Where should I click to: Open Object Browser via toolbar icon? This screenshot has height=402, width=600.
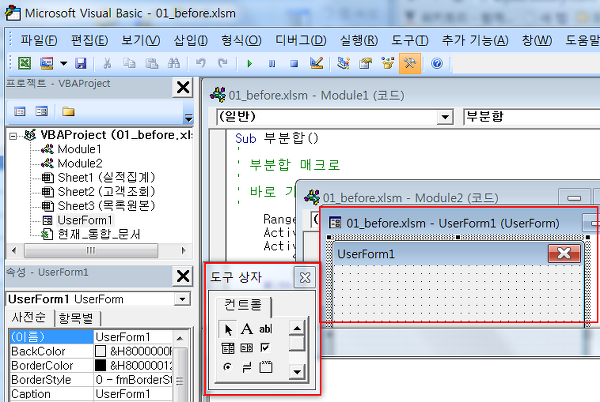(388, 63)
